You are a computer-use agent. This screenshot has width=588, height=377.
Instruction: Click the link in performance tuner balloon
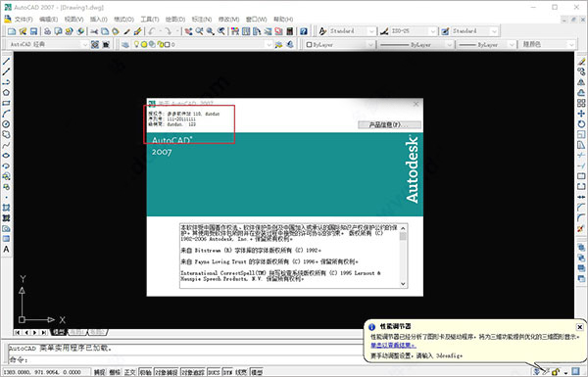[x=393, y=345]
